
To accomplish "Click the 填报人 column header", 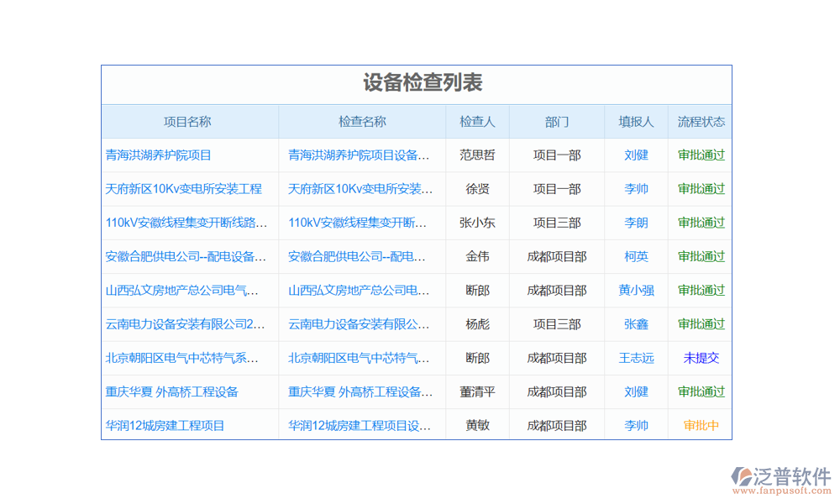I will [x=636, y=122].
